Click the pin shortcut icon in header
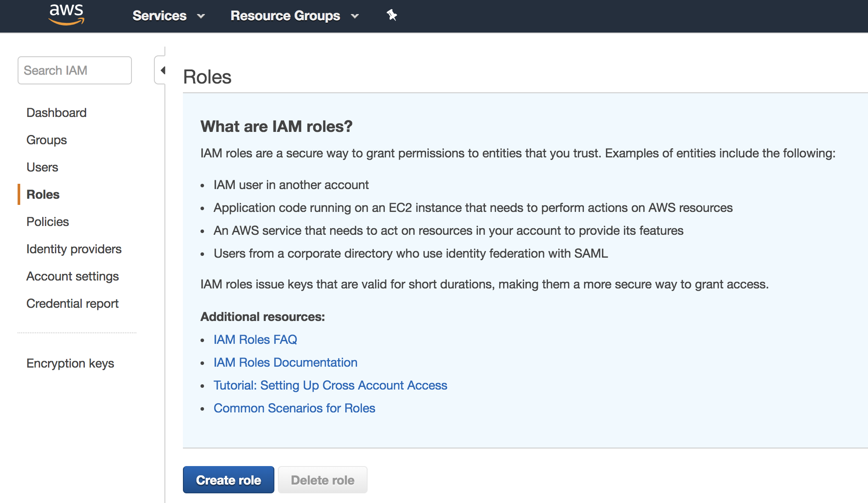Screen dimensions: 868x503 [x=392, y=15]
